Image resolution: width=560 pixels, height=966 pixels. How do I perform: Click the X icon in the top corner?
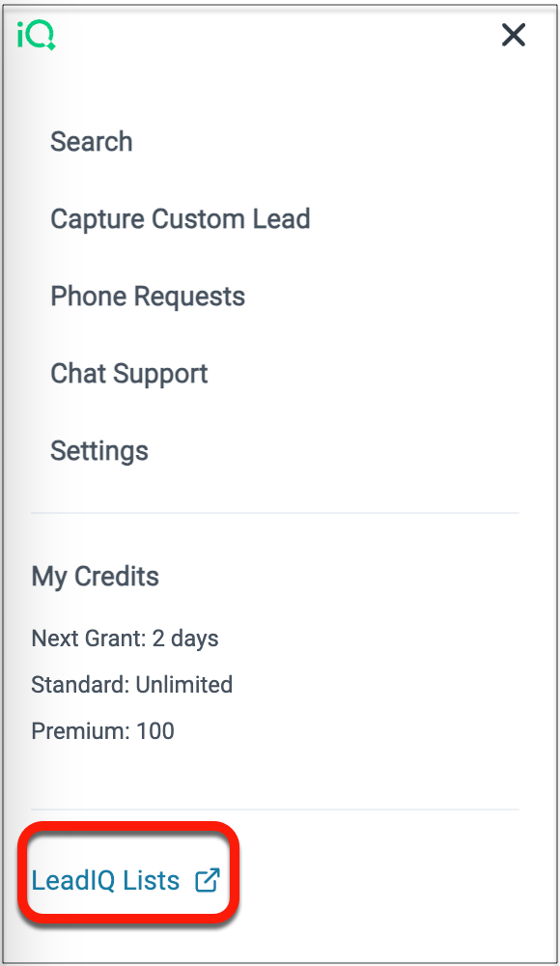[513, 35]
